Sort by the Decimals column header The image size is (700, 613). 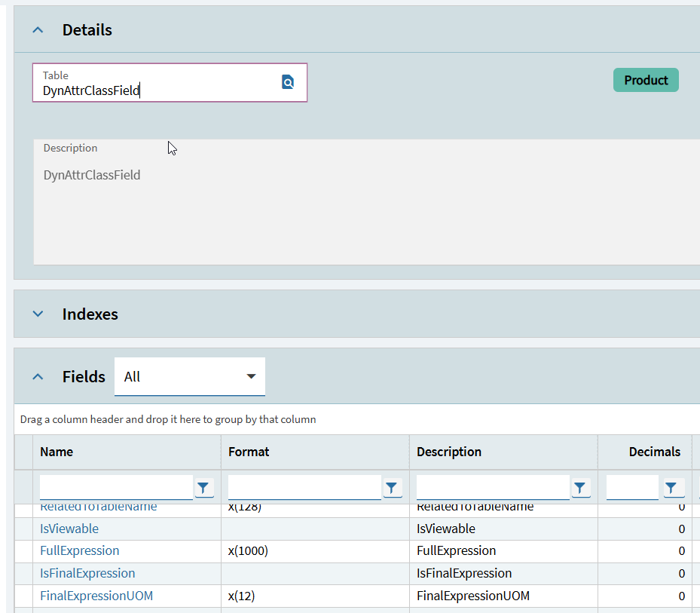click(654, 452)
